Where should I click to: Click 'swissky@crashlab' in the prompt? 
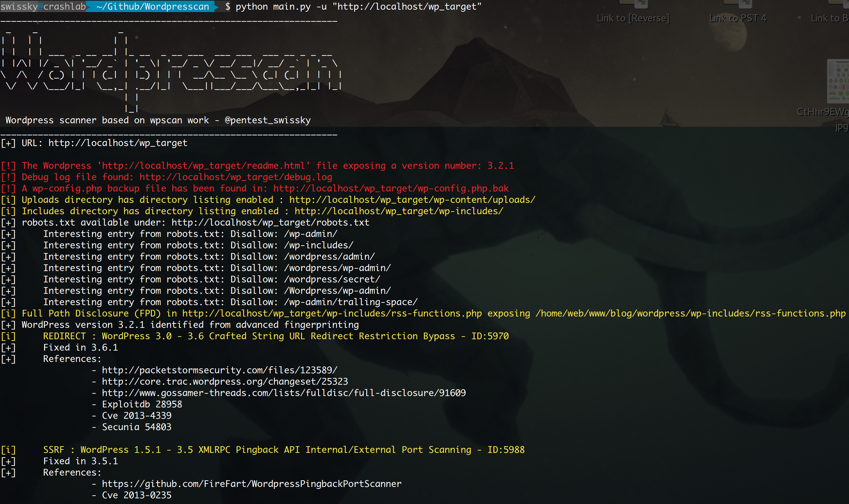point(43,6)
